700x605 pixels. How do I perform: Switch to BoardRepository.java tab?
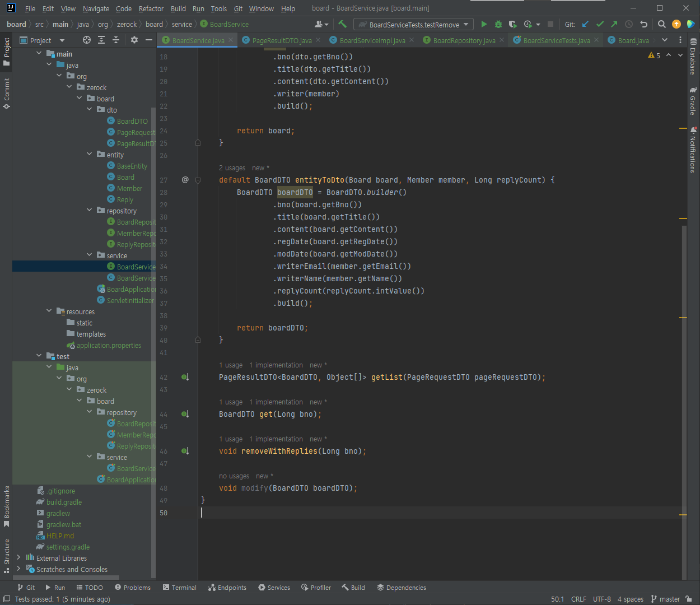point(464,40)
